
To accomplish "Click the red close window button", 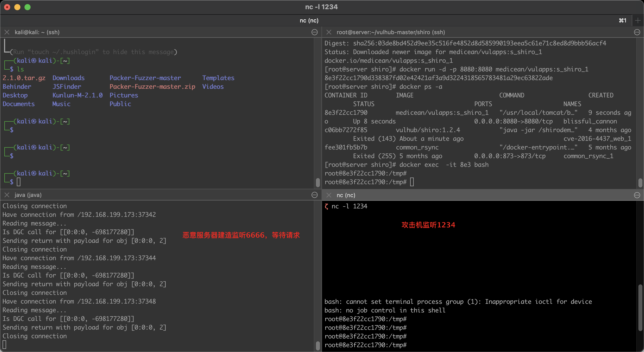I will click(7, 7).
